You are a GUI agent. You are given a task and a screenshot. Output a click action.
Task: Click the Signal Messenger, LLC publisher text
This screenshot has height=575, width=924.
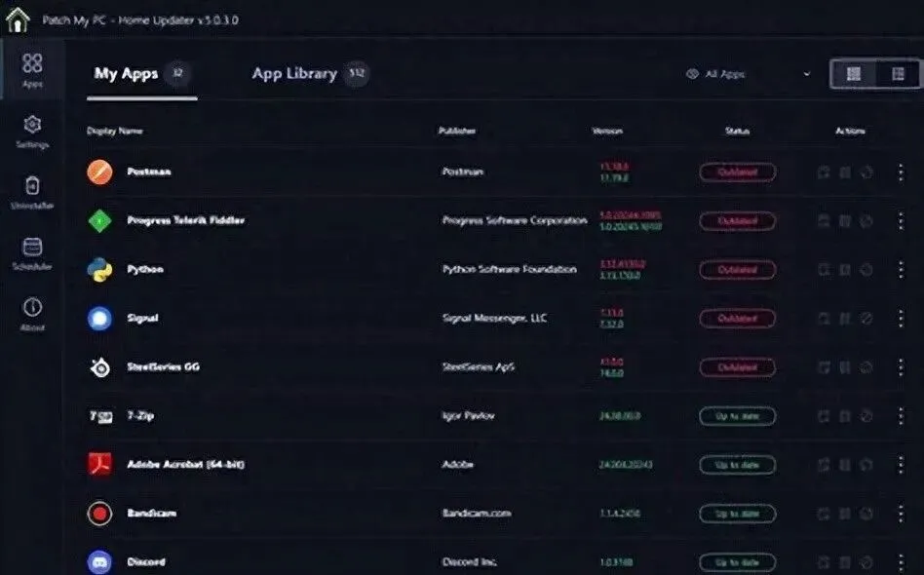pos(494,319)
